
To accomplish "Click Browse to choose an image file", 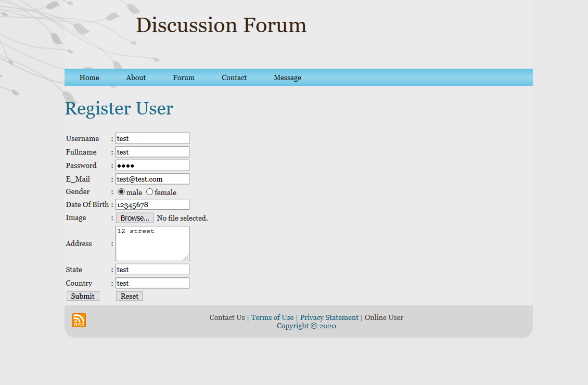I will pyautogui.click(x=134, y=217).
